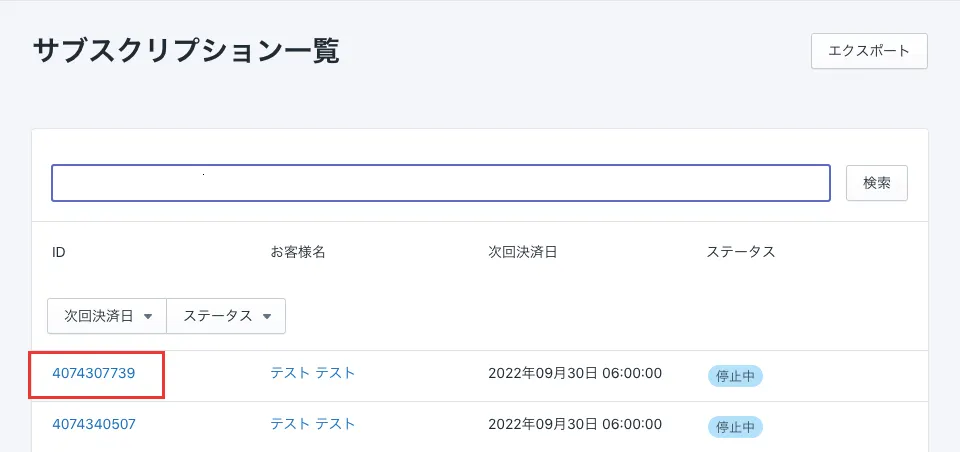Click the ID column header
Screen dimensions: 960x452
59,252
